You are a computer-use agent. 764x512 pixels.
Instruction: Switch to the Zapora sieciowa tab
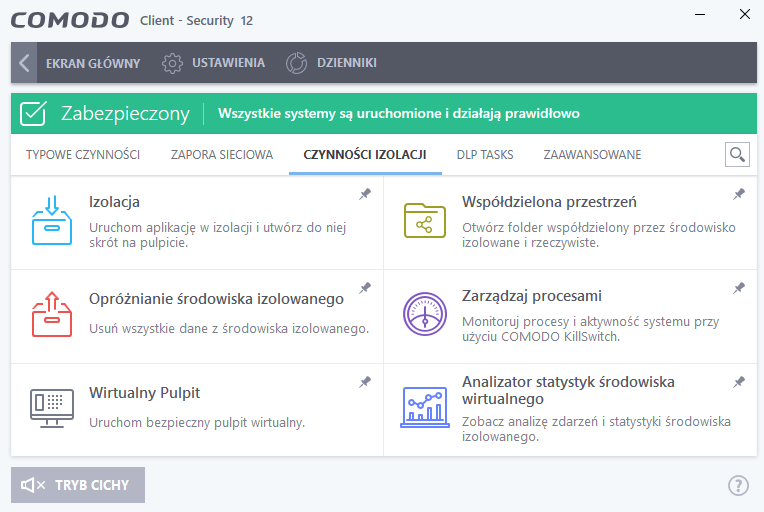(222, 155)
